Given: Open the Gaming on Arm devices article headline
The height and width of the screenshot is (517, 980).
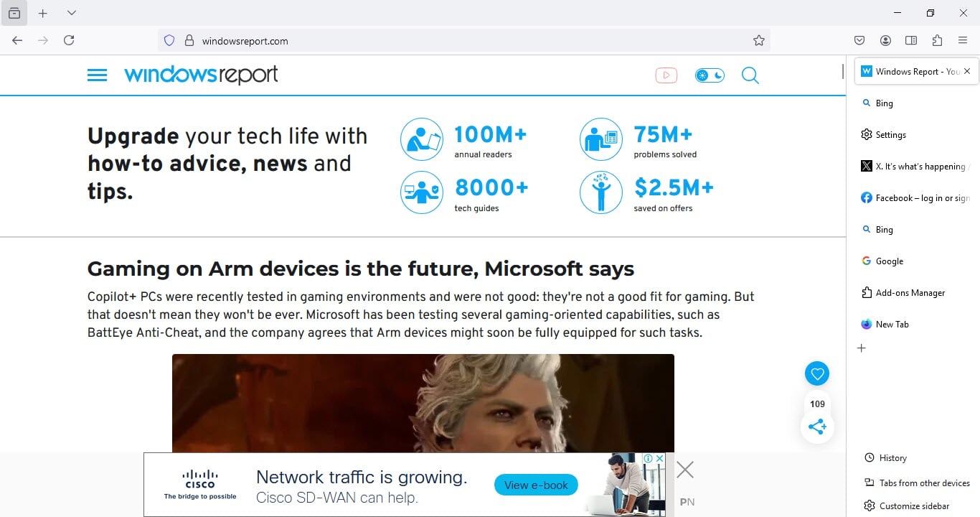Looking at the screenshot, I should pyautogui.click(x=361, y=269).
